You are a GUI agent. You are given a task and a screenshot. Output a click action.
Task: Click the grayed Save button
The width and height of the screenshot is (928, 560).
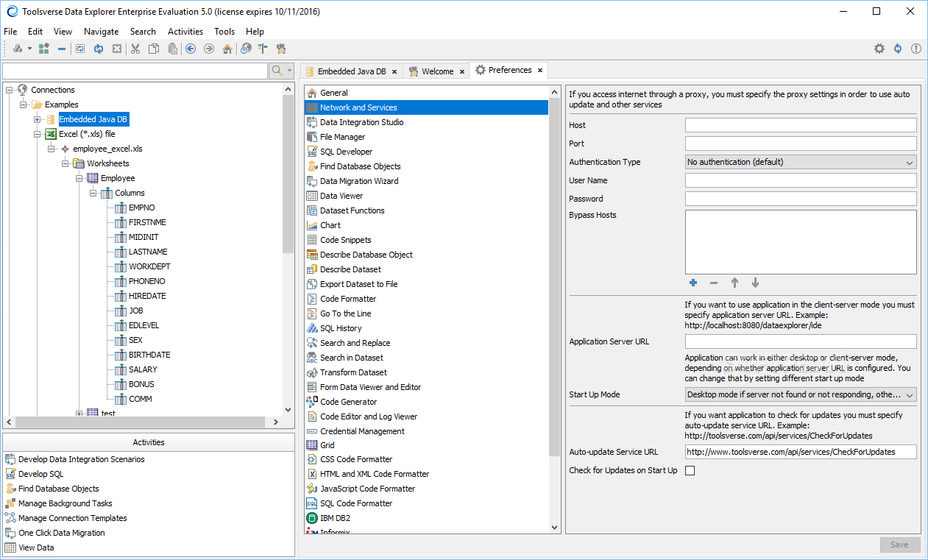[x=900, y=545]
